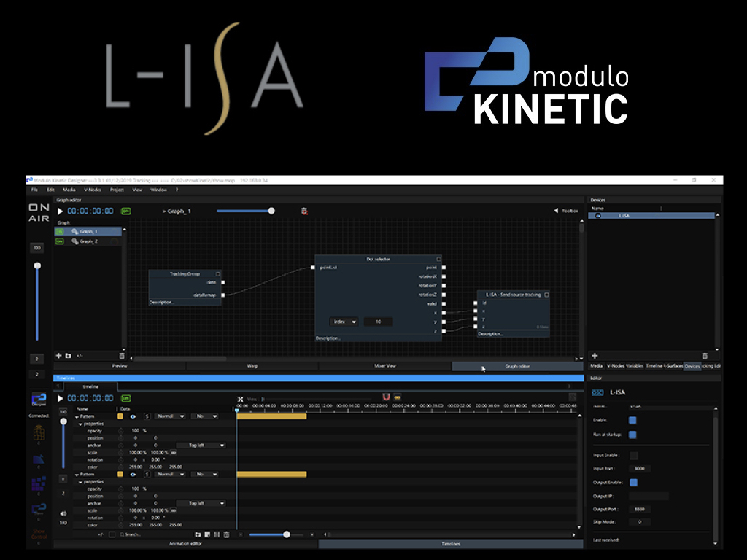Toggle the ON switch for Graph_2

60,241
